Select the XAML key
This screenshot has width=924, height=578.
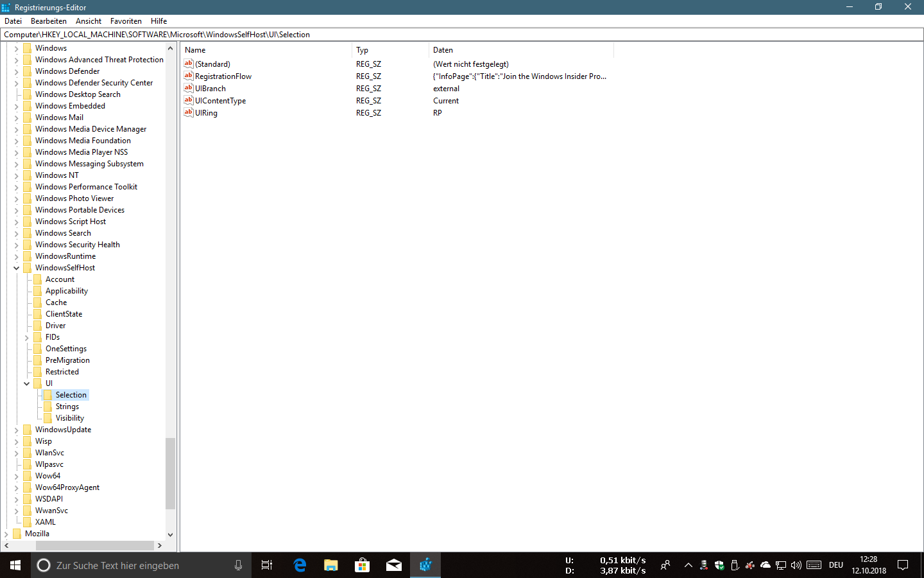click(46, 522)
